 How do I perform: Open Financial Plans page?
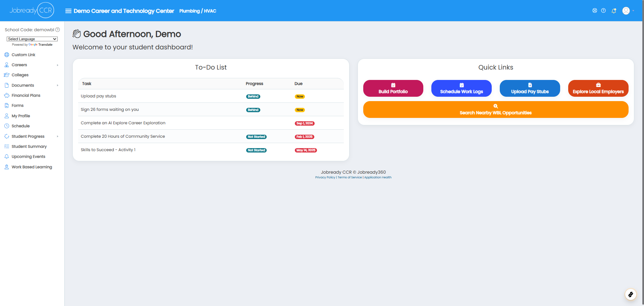tap(26, 95)
